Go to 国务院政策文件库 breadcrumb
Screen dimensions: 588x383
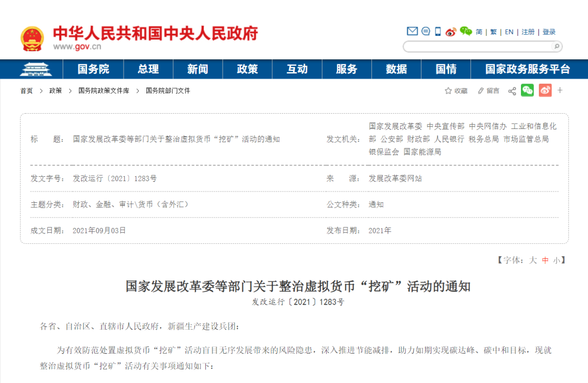pos(104,91)
